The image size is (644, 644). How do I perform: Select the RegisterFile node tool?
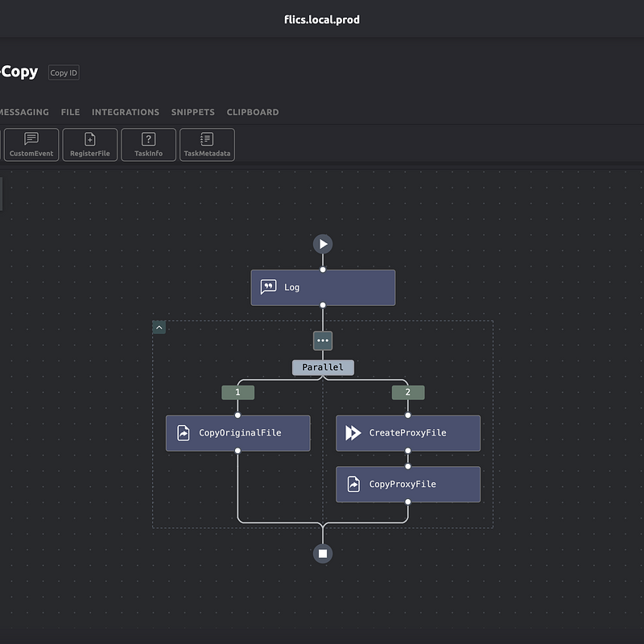[90, 144]
